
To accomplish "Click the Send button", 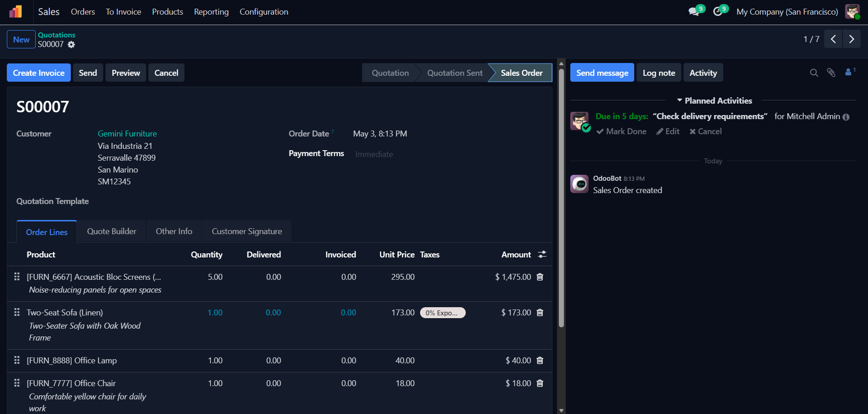I will (x=88, y=73).
